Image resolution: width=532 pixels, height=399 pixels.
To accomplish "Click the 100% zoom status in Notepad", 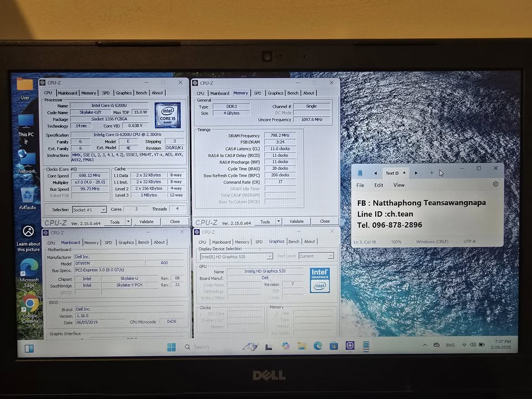I will click(x=396, y=242).
